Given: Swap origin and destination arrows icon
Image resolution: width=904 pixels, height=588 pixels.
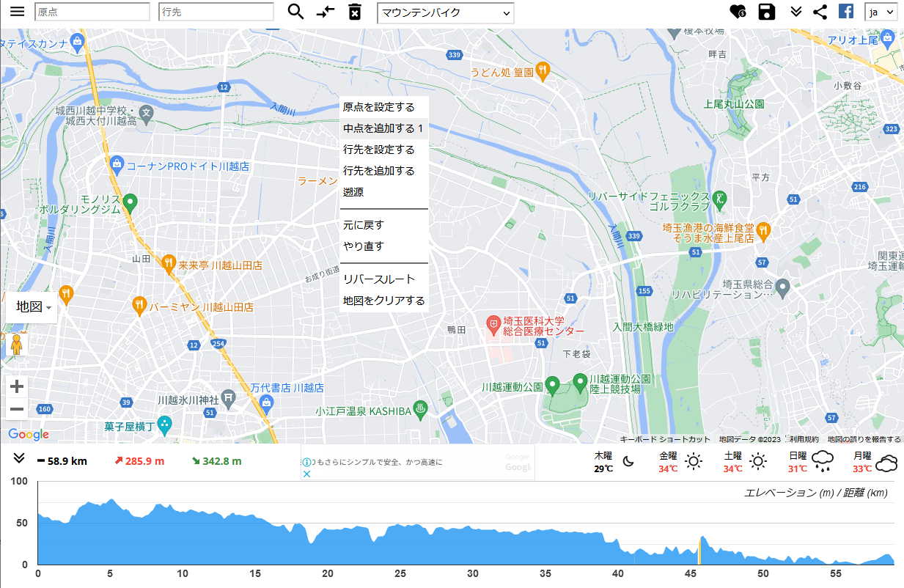Looking at the screenshot, I should click(x=325, y=12).
